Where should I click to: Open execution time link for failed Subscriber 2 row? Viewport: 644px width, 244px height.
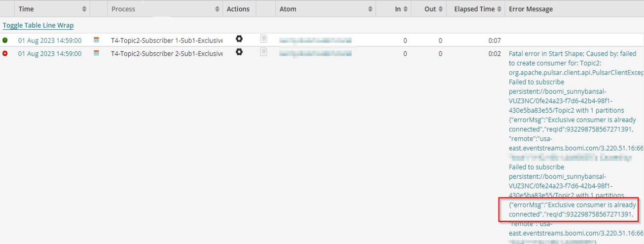(x=50, y=53)
